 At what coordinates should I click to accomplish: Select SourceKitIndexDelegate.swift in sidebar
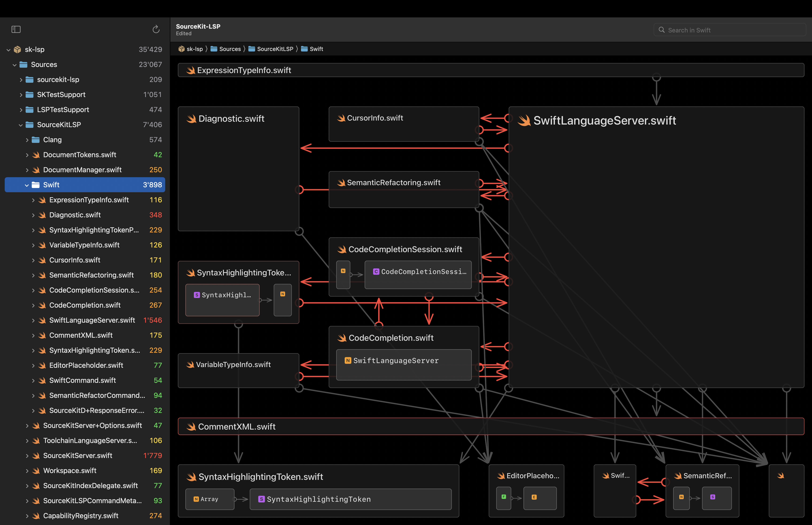(x=85, y=486)
